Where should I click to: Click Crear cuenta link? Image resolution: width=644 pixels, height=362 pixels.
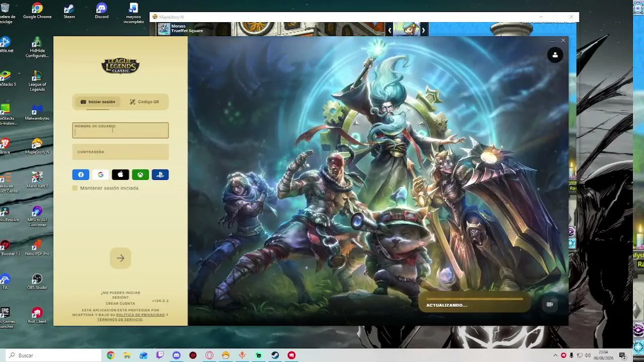pos(120,304)
